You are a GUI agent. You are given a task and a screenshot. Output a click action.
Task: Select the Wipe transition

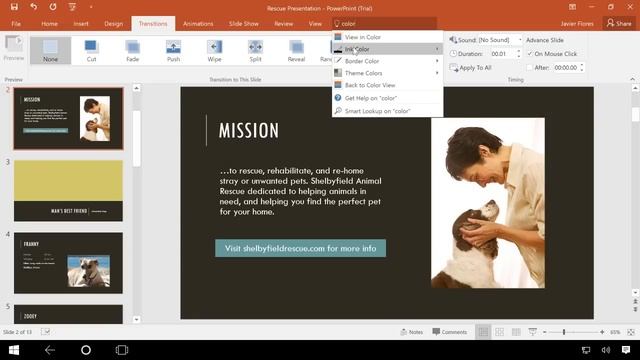[214, 51]
